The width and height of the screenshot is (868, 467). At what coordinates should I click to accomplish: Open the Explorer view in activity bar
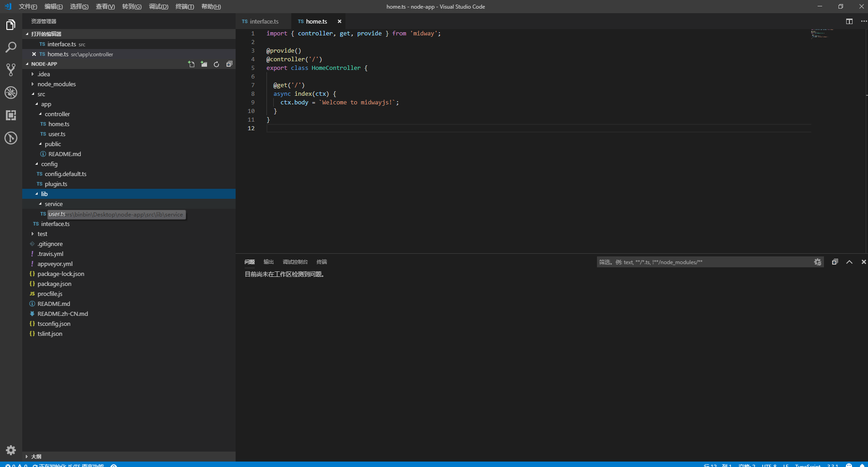pos(11,25)
